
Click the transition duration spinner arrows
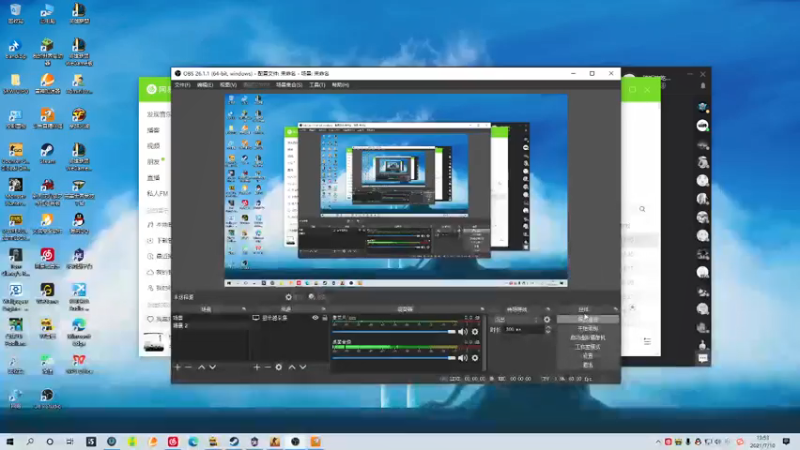tap(546, 329)
